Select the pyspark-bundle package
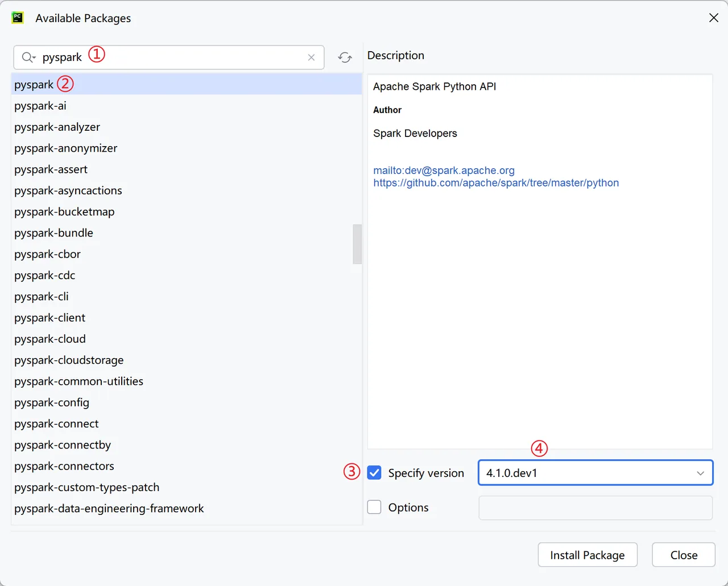This screenshot has height=586, width=728. click(x=187, y=233)
